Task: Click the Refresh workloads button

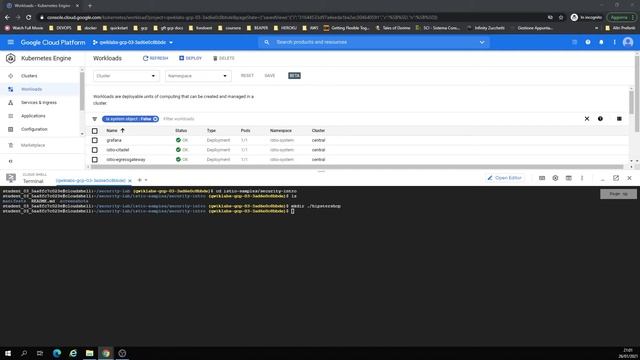Action: click(155, 58)
